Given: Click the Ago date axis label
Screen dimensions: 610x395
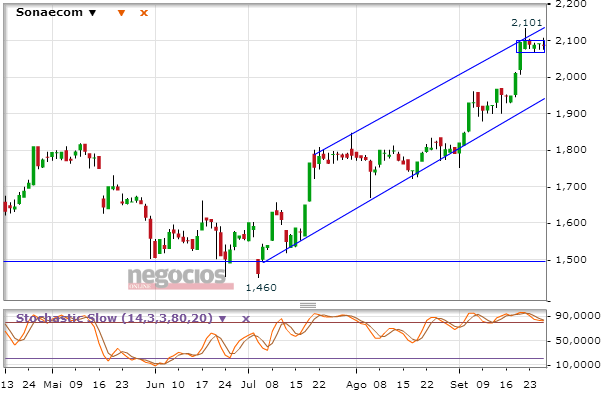Looking at the screenshot, I should click(x=356, y=385).
